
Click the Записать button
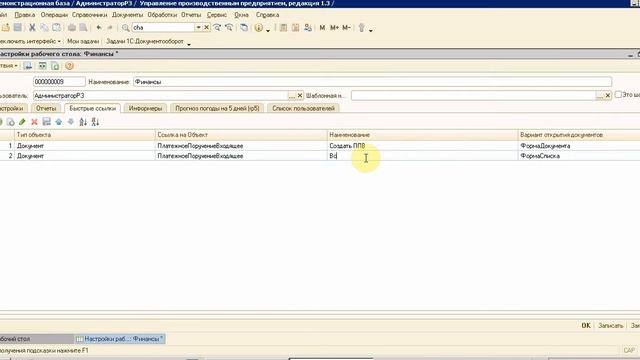(x=611, y=326)
